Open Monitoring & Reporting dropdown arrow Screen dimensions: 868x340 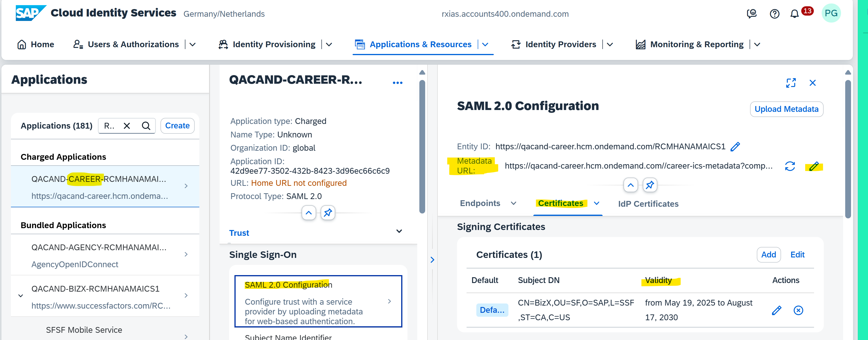(x=757, y=44)
